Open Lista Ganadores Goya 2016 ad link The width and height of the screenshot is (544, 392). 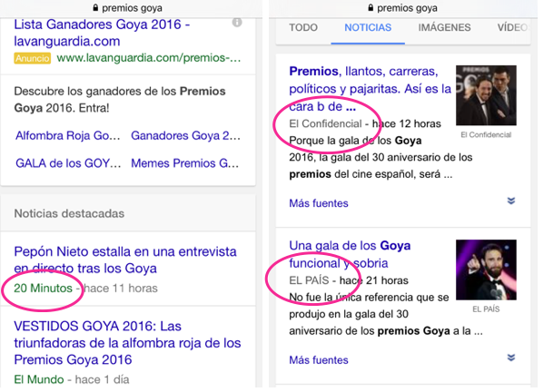point(102,33)
